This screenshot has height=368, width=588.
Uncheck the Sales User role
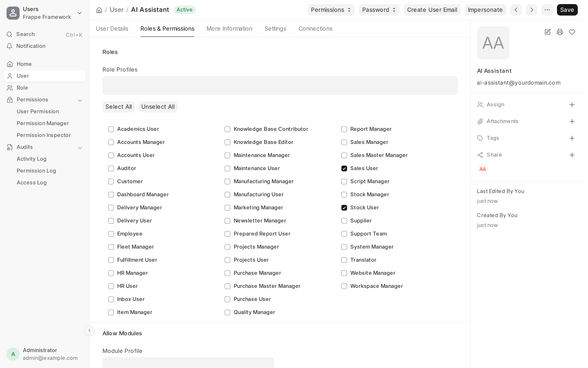344,168
